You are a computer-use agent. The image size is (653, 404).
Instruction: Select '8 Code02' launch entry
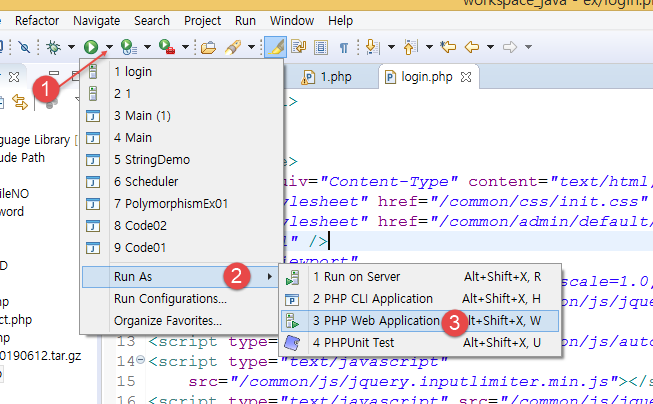[182, 226]
